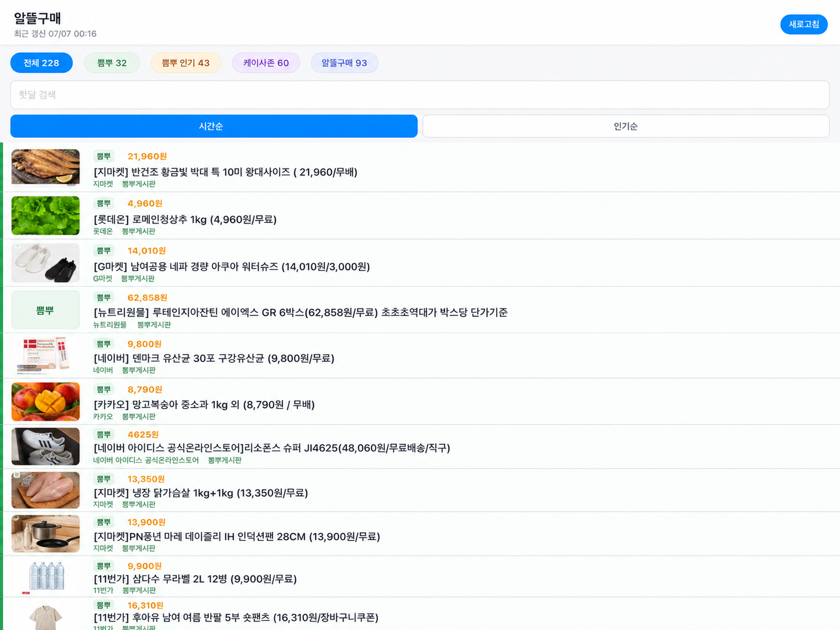This screenshot has height=630, width=840.
Task: Click the 뉴트리원몰 store tag
Action: 110,325
